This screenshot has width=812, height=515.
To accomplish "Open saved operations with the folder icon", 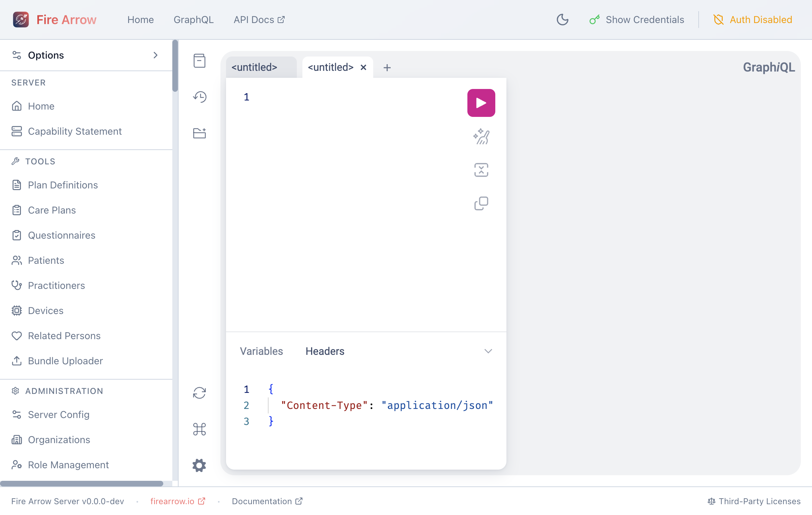I will click(200, 133).
